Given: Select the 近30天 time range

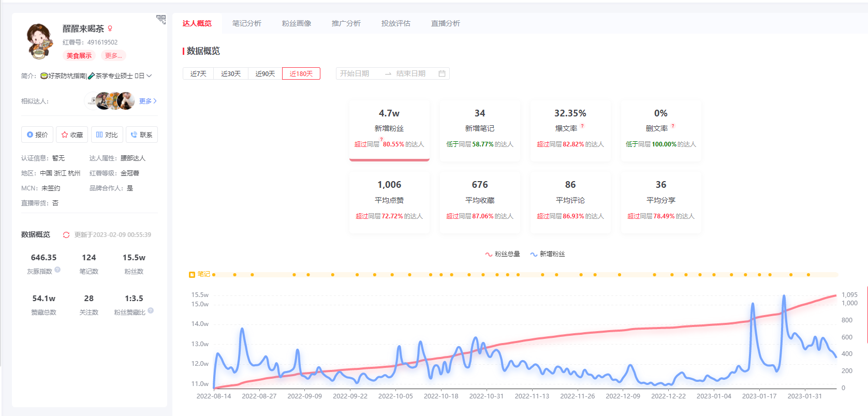Looking at the screenshot, I should (231, 73).
